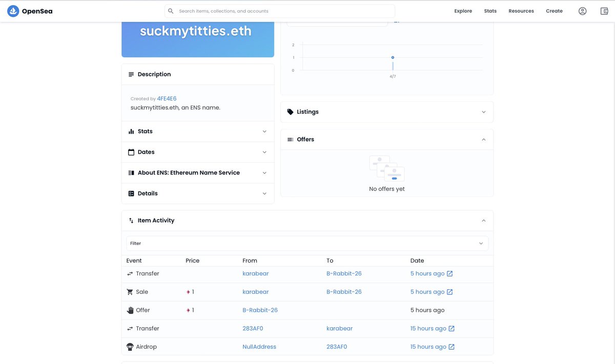This screenshot has width=615, height=364.
Task: Click creator link 4FE4E6
Action: 167,99
